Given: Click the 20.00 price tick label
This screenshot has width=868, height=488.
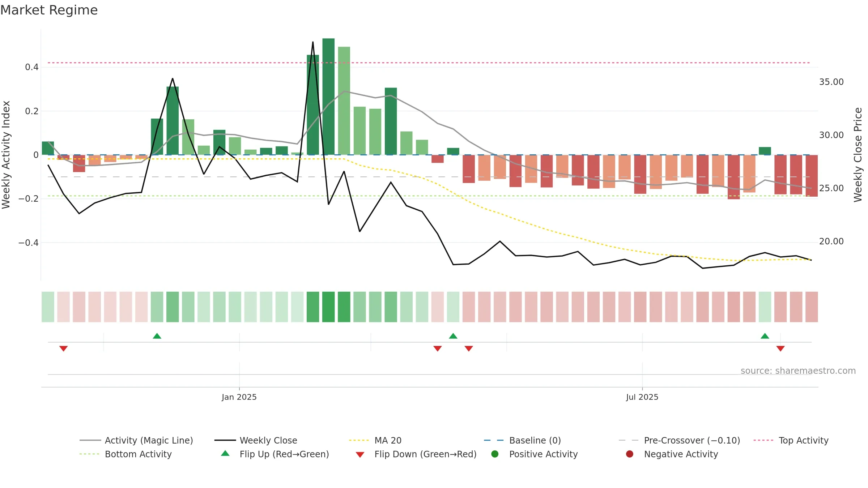Looking at the screenshot, I should 831,241.
